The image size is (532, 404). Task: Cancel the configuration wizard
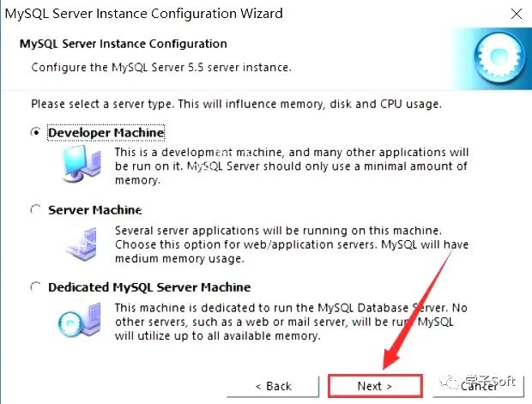coord(479,386)
